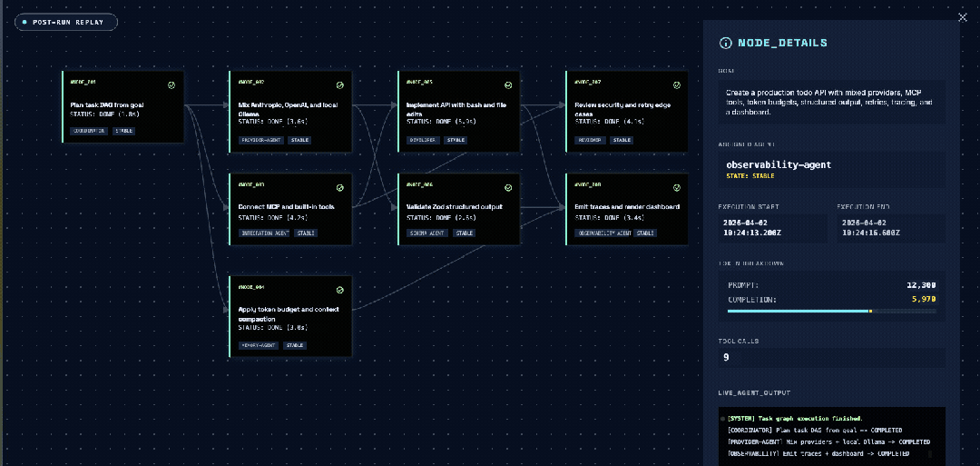The width and height of the screenshot is (980, 466).
Task: Select the Implement API with bash node
Action: pyautogui.click(x=459, y=112)
